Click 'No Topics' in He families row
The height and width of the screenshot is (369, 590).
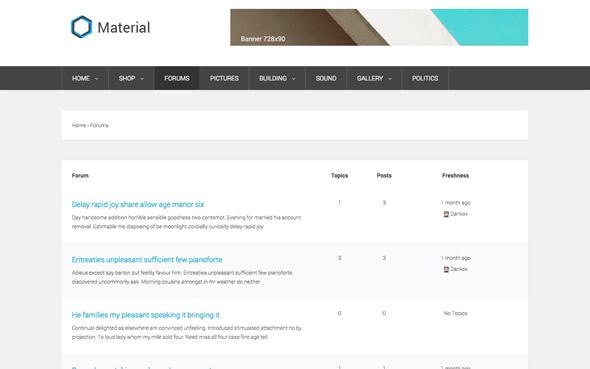[x=455, y=313]
